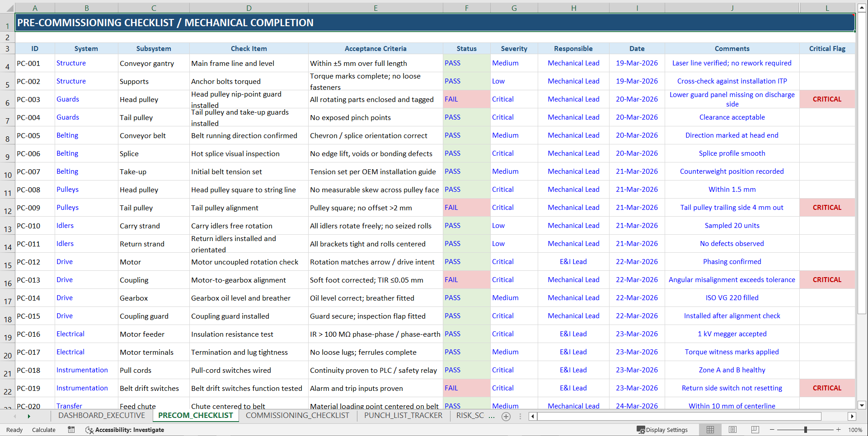Click the last-sheet navigation arrow
The height and width of the screenshot is (436, 868).
[x=29, y=416]
